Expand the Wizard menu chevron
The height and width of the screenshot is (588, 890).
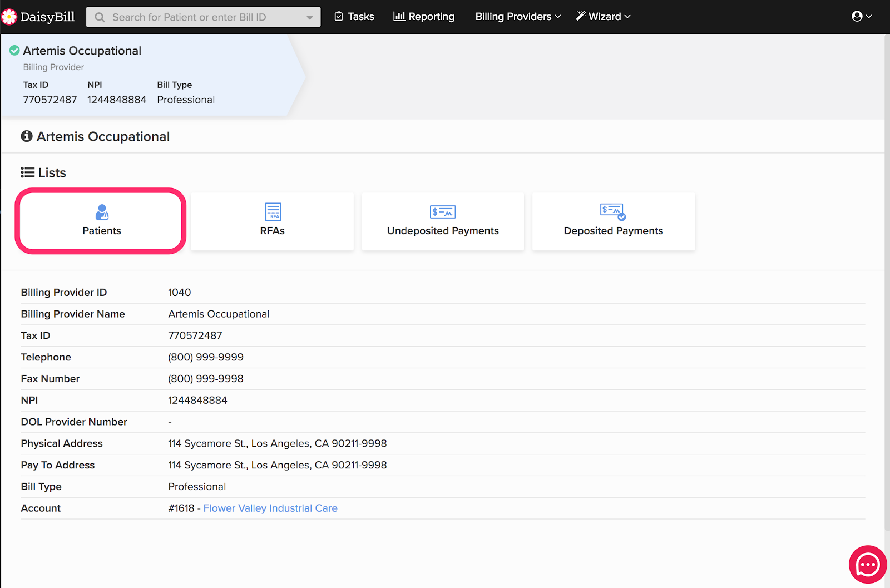pyautogui.click(x=627, y=17)
